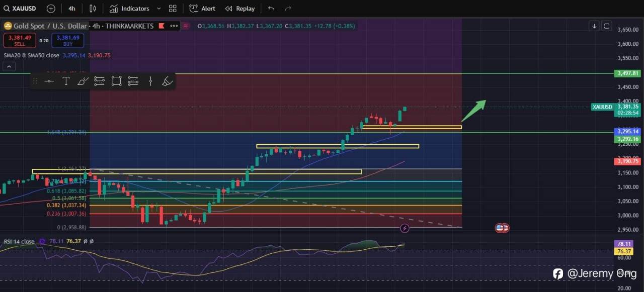Click the pink approximately-equal icon in legend

pos(186,26)
